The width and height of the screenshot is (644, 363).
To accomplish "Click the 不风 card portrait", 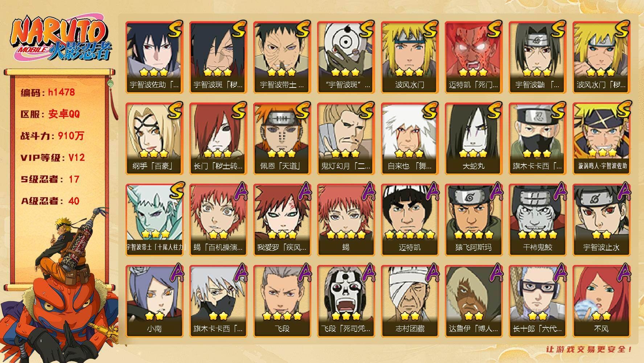I will coord(601,301).
